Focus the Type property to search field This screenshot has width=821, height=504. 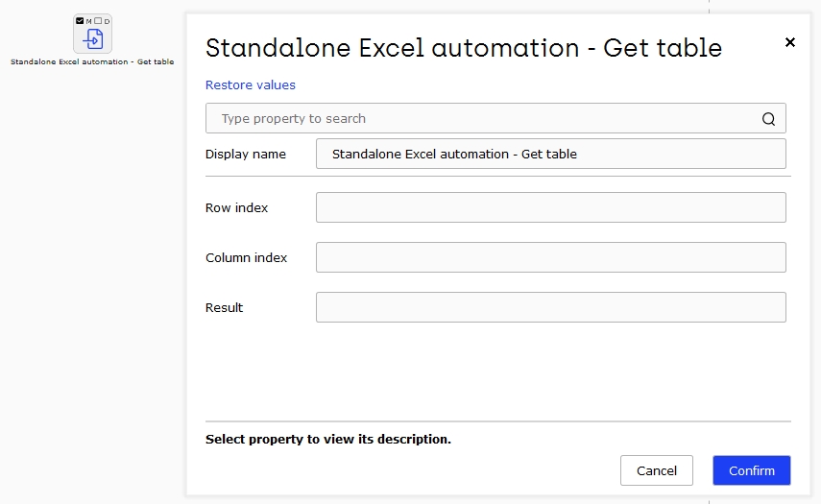(x=495, y=118)
